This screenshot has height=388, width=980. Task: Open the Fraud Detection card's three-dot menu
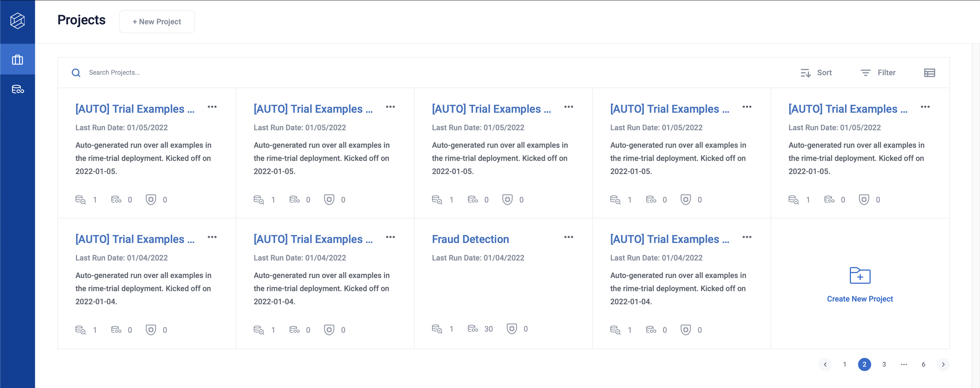click(x=568, y=237)
